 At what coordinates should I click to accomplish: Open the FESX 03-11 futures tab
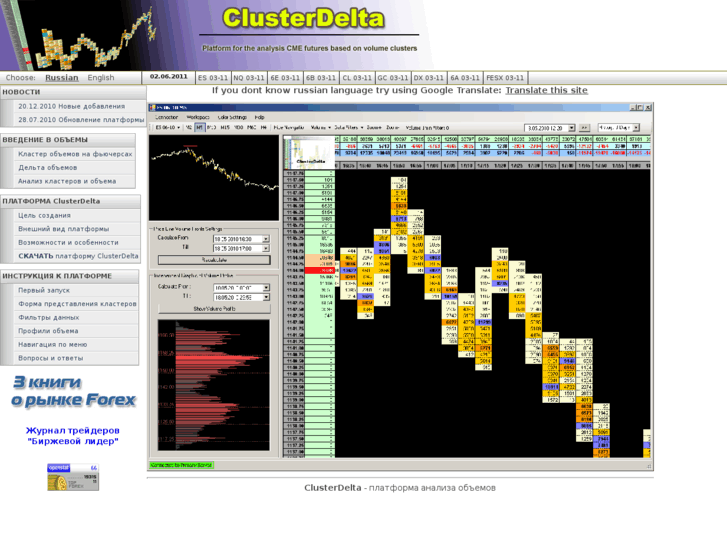click(505, 77)
